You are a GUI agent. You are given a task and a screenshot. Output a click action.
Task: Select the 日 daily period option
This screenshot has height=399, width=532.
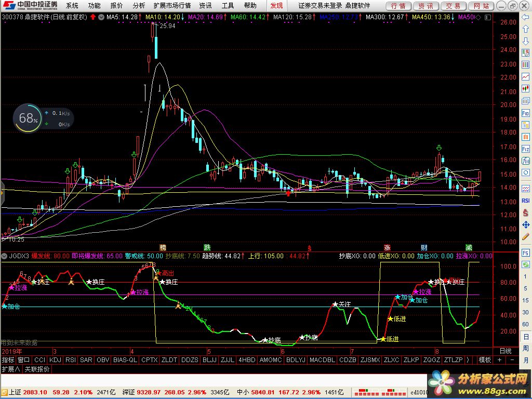tap(525, 337)
